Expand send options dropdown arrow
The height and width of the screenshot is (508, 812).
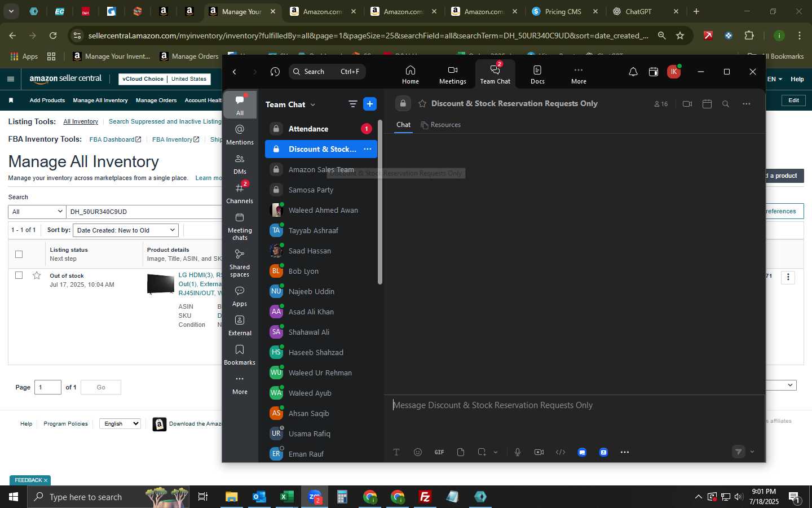pyautogui.click(x=752, y=452)
